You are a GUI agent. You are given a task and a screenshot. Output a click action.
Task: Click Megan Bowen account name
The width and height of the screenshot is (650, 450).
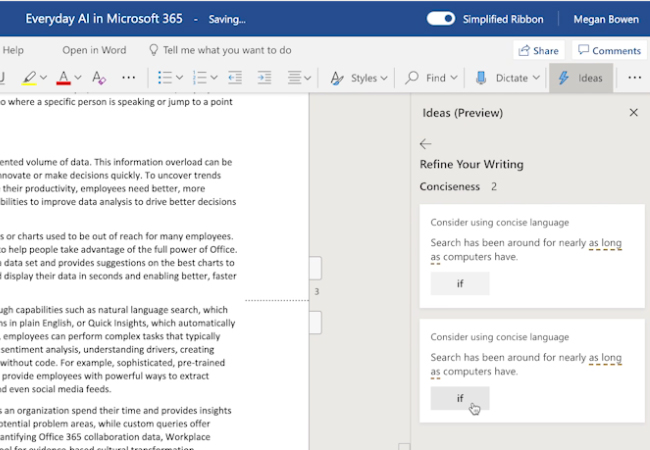coord(606,19)
